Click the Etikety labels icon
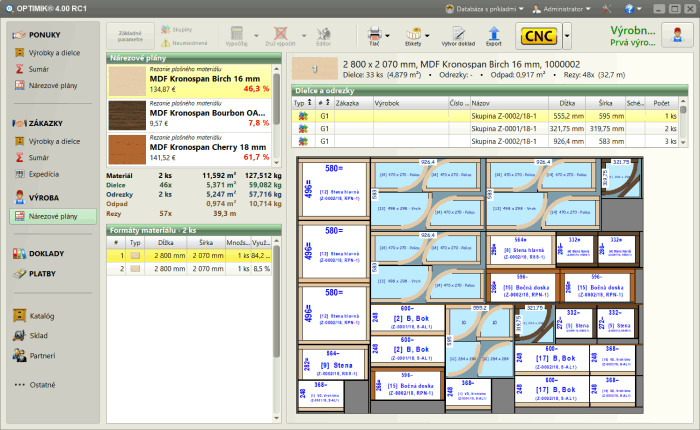 pyautogui.click(x=413, y=36)
